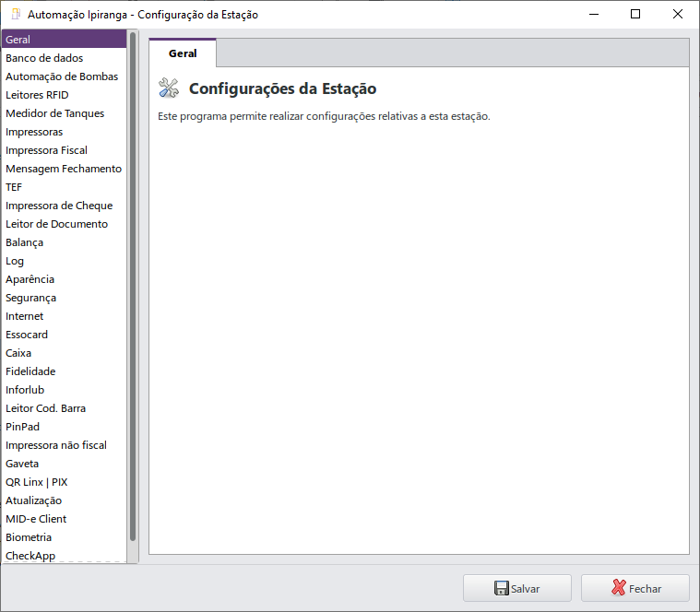Select Leitores RFID in the list
The image size is (700, 612).
click(x=65, y=95)
